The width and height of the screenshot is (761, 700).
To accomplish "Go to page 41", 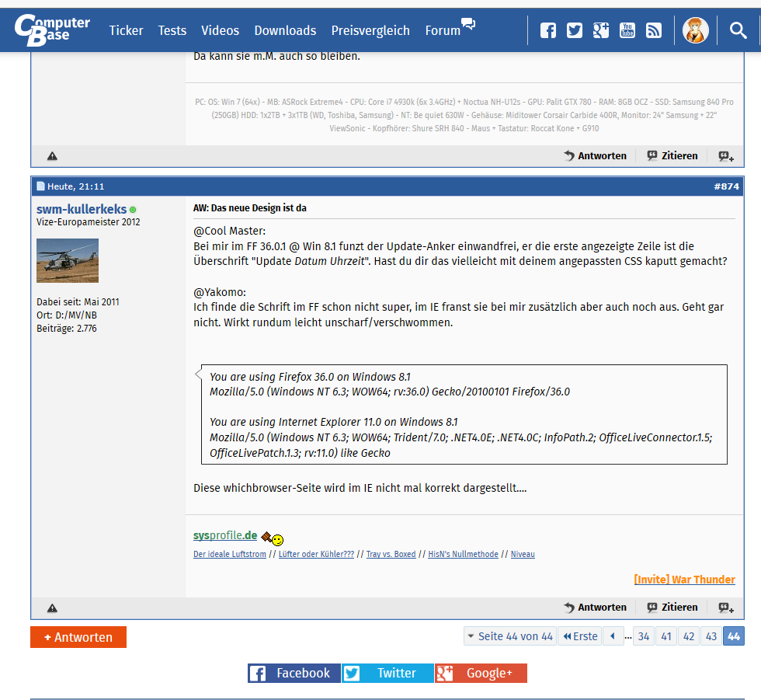I will [666, 636].
